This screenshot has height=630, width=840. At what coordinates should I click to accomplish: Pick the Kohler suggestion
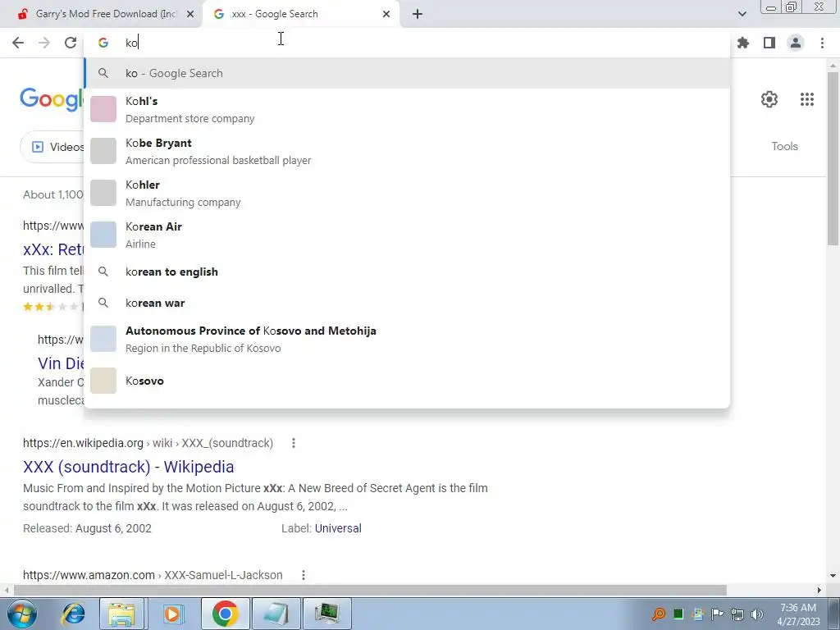click(x=407, y=193)
